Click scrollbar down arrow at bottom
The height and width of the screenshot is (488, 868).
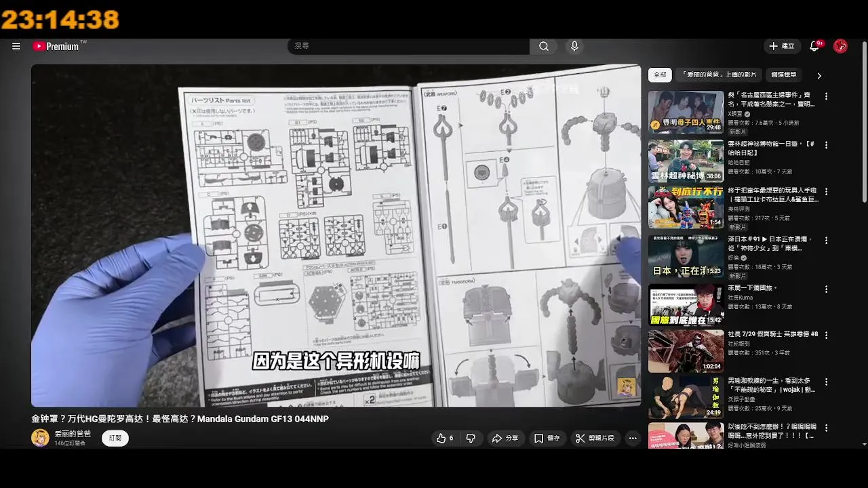[864, 444]
